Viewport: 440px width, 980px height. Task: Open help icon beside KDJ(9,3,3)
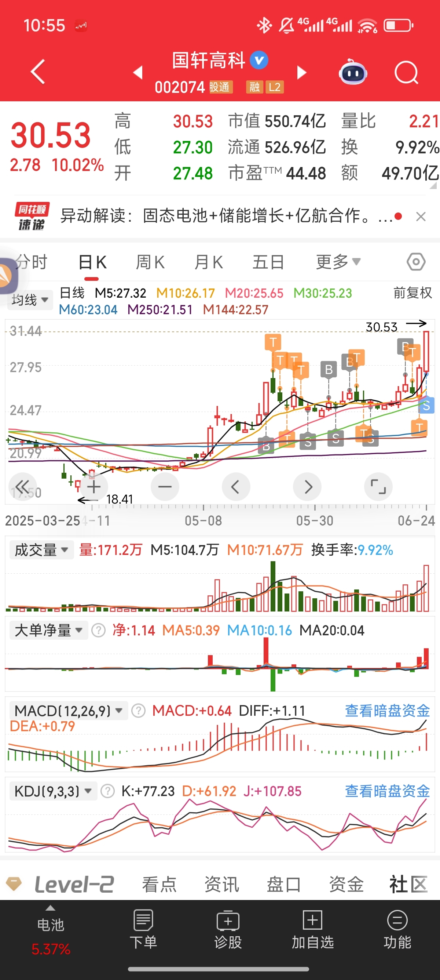point(107,791)
